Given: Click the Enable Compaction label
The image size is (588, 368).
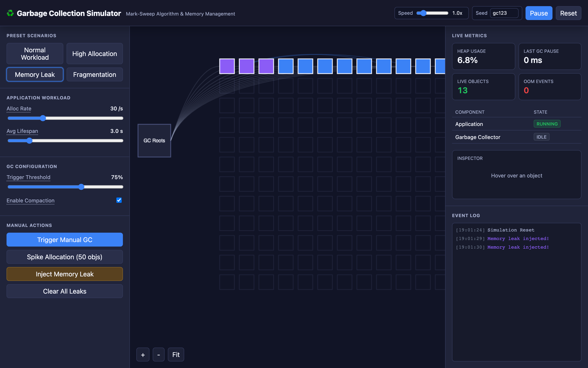Looking at the screenshot, I should (30, 201).
